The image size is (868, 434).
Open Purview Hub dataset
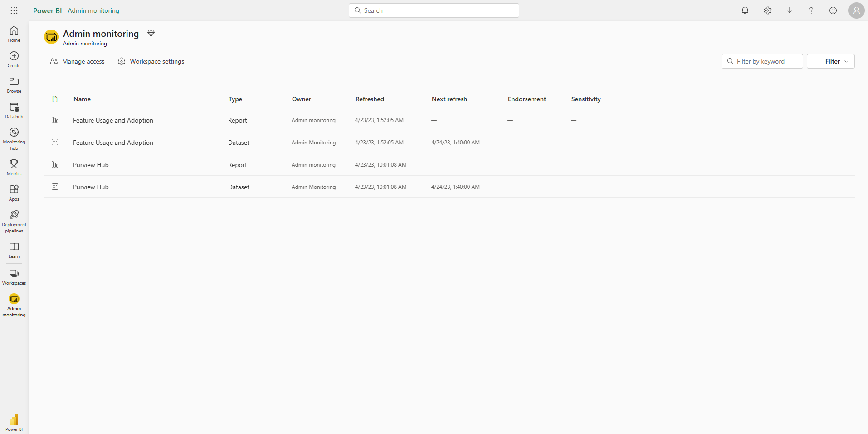(x=91, y=187)
